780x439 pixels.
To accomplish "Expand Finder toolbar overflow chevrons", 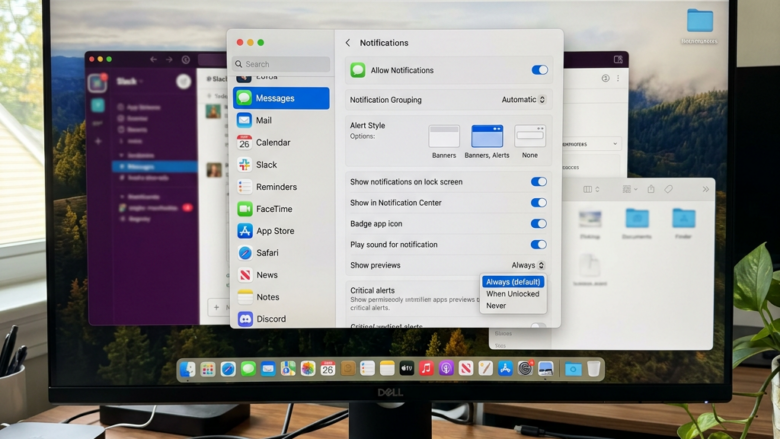I will [705, 189].
